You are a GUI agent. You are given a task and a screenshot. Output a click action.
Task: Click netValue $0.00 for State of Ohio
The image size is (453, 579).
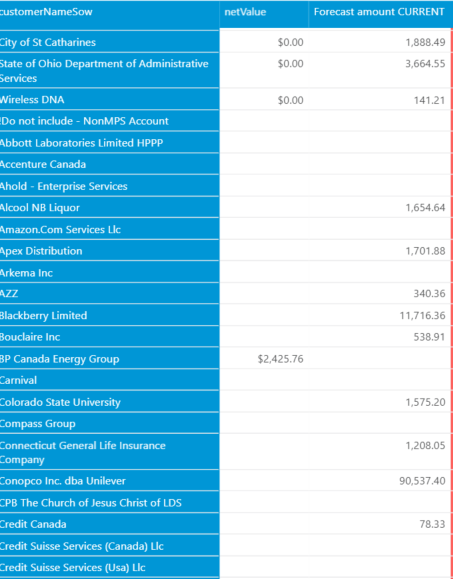[291, 64]
